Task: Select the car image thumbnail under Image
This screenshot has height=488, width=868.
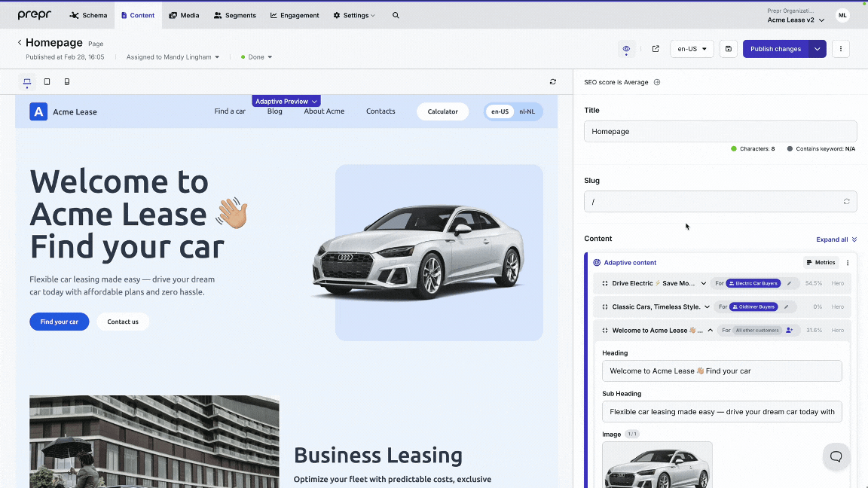Action: [x=657, y=465]
